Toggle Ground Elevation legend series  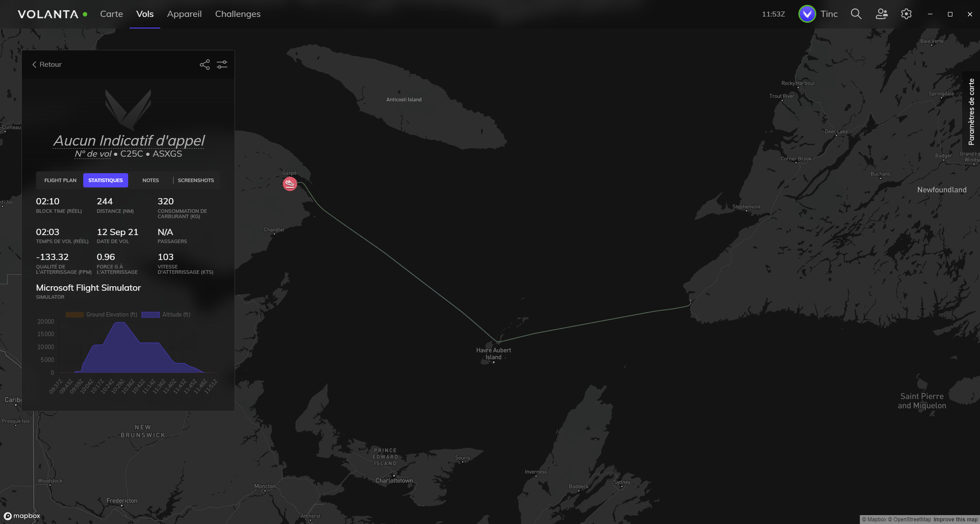(x=101, y=315)
